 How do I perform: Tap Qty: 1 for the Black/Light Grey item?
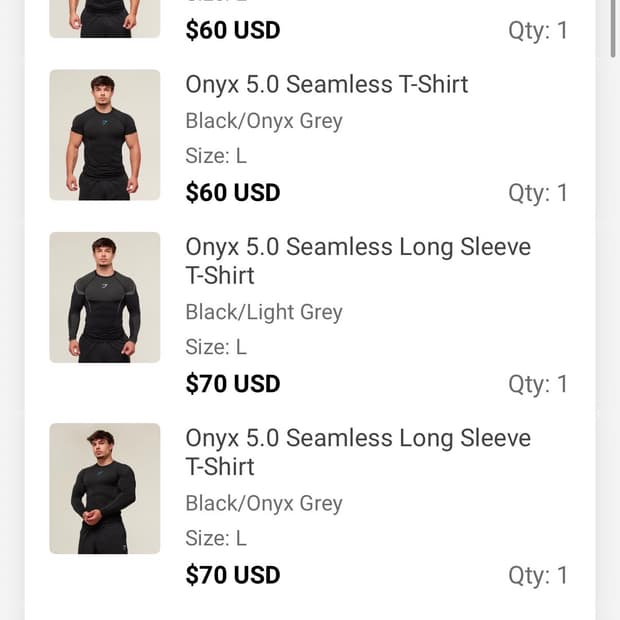point(537,384)
